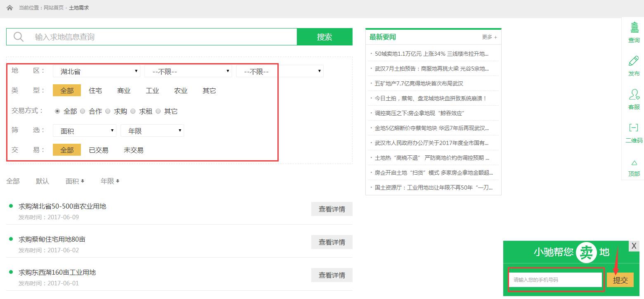Open the city dropdown next to 湖北省
The image size is (644, 299).
pyautogui.click(x=188, y=71)
